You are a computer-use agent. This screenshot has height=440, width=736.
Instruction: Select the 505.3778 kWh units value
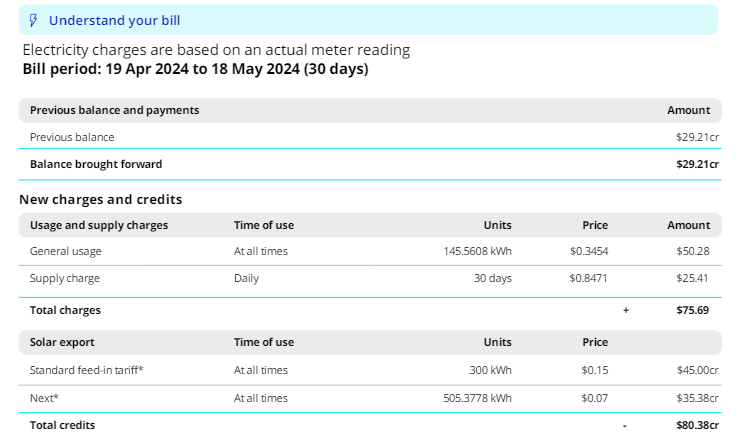tap(477, 398)
